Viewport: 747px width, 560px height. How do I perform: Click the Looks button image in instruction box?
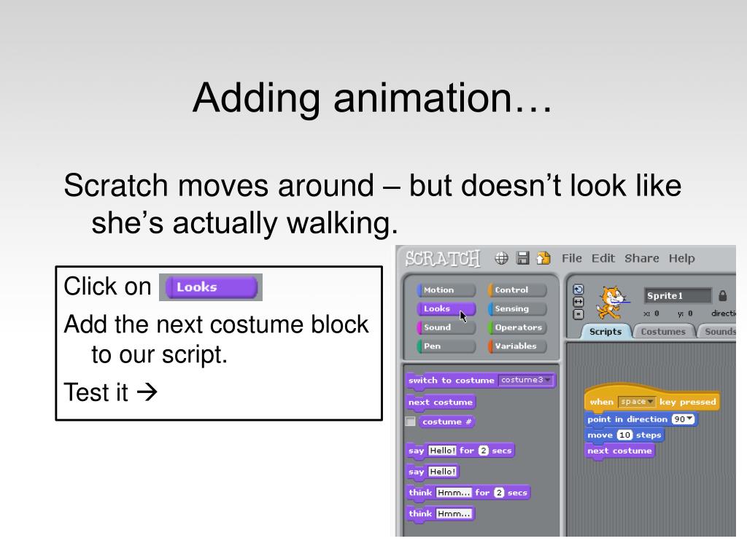click(x=211, y=287)
